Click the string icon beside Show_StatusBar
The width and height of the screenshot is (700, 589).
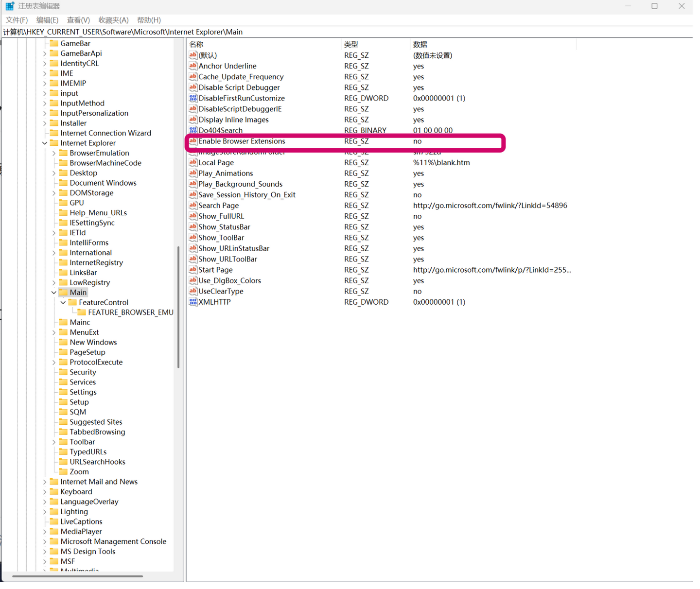click(x=193, y=226)
